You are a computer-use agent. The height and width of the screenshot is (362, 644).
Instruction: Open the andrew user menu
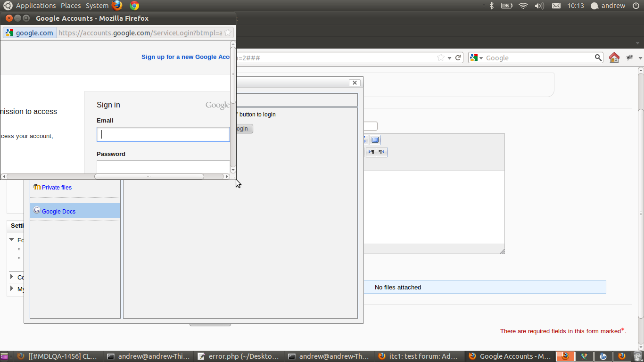click(608, 6)
